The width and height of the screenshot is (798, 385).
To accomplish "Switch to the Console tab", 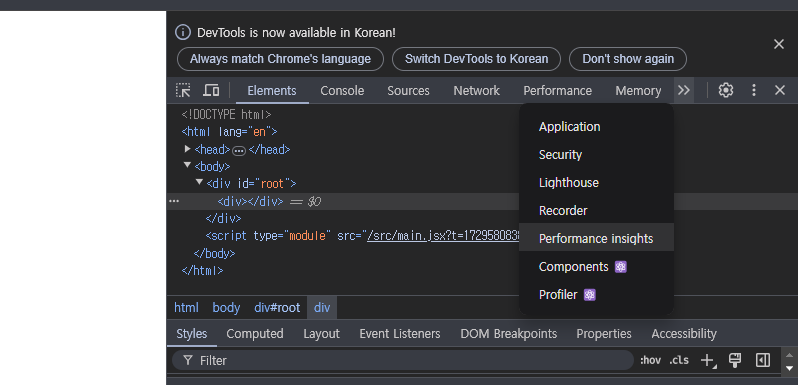I will pyautogui.click(x=342, y=91).
